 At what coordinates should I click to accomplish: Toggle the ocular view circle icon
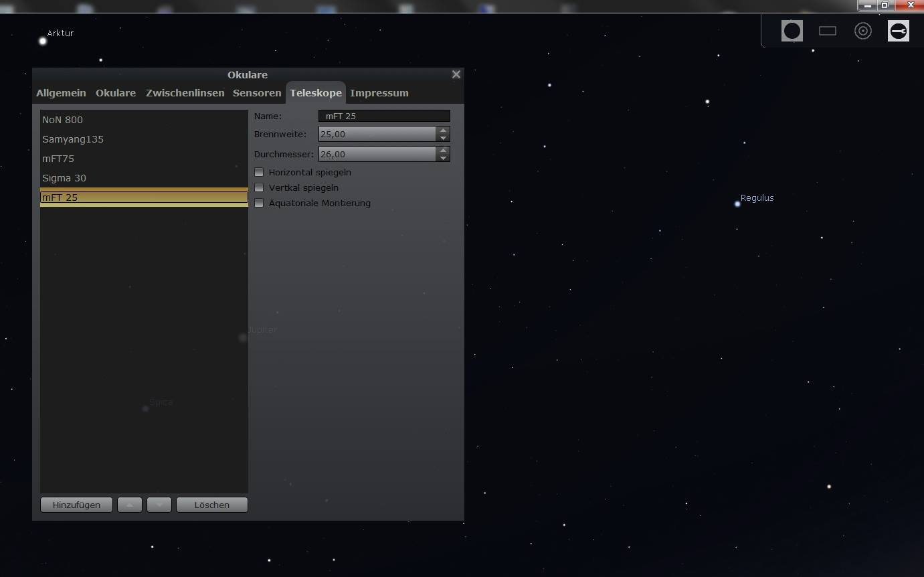792,31
